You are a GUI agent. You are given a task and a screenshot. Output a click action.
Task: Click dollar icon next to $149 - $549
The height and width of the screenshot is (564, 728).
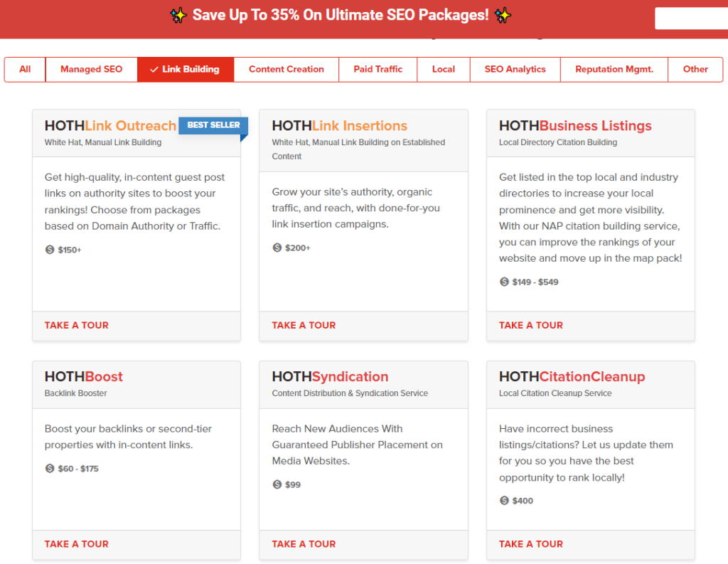click(x=504, y=282)
